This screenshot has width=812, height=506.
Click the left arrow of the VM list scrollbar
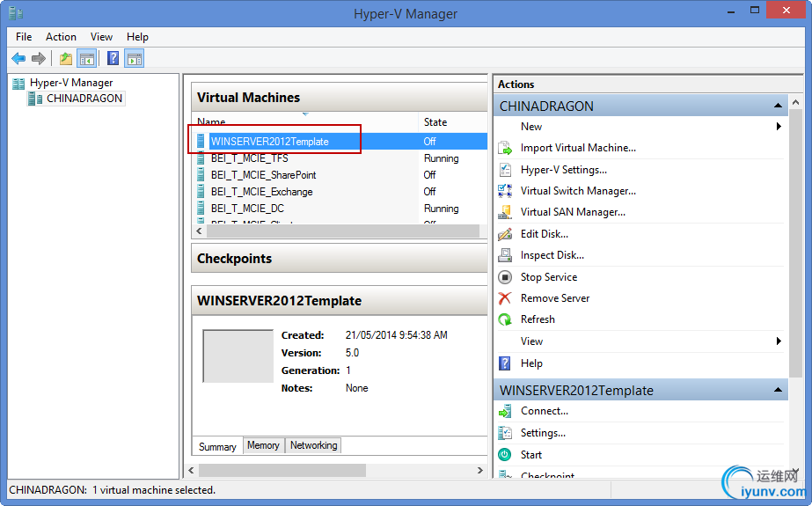click(x=200, y=231)
